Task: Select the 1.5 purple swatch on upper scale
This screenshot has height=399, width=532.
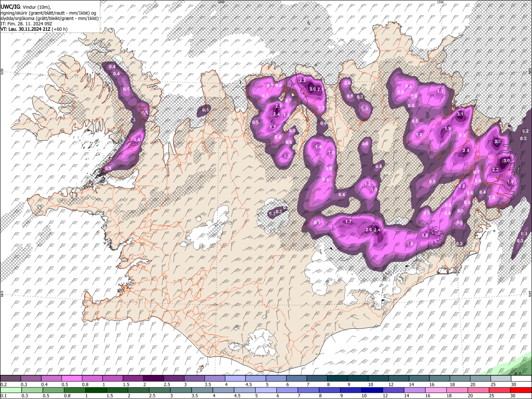Action: click(x=133, y=379)
